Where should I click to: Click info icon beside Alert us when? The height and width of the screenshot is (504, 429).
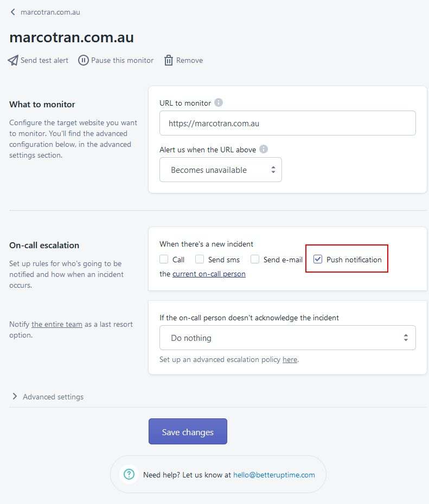tap(264, 149)
